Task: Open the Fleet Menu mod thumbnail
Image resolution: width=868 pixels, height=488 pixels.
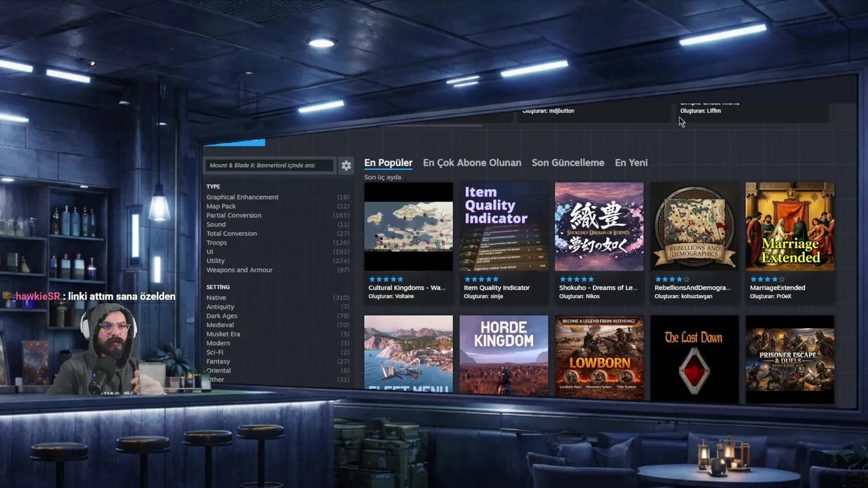Action: coord(408,354)
